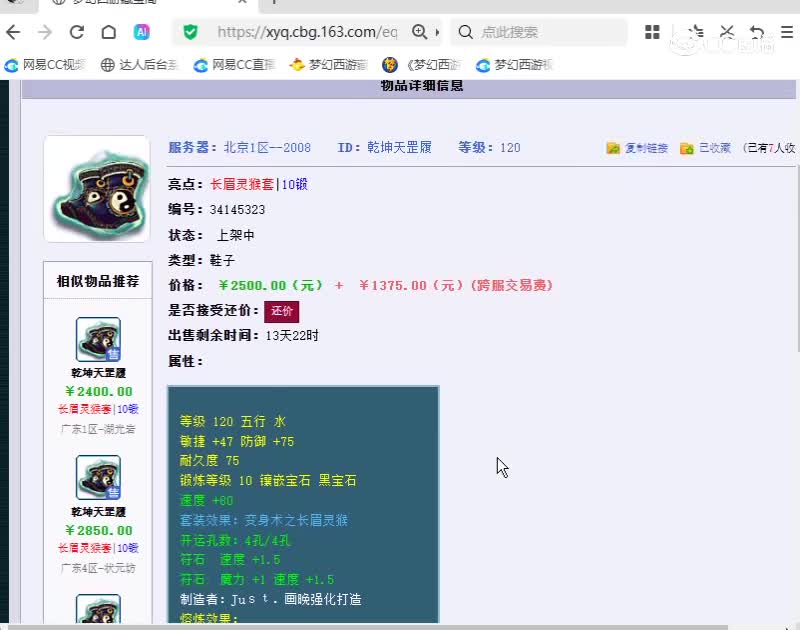Open the 网易CC视频 bookmark
This screenshot has width=800, height=630.
pyautogui.click(x=45, y=65)
